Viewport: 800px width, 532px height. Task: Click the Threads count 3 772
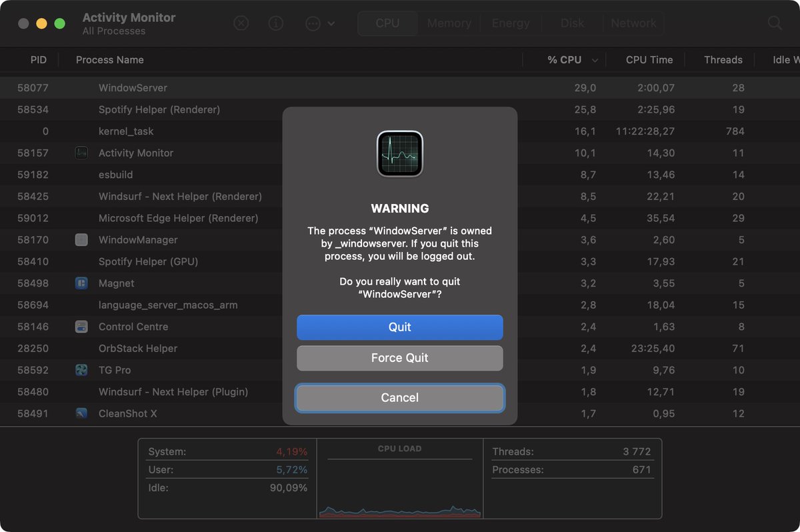tap(637, 452)
